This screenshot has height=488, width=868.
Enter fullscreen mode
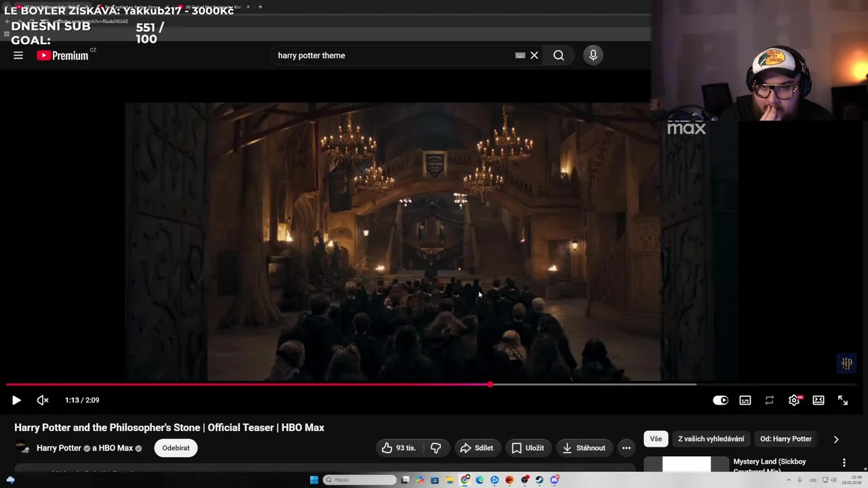[843, 401]
